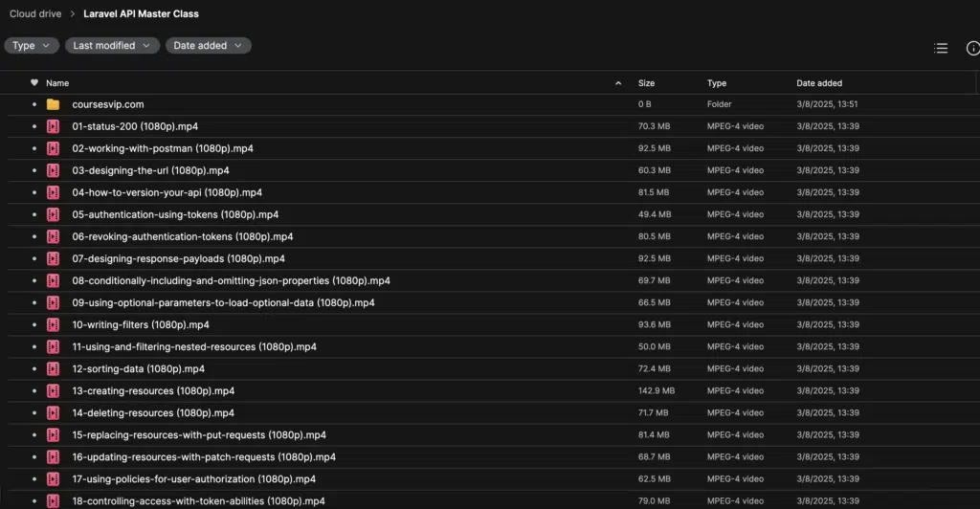The width and height of the screenshot is (980, 509).
Task: Select 09-using-optional-parameters-to-load-optional-data file
Action: [223, 303]
